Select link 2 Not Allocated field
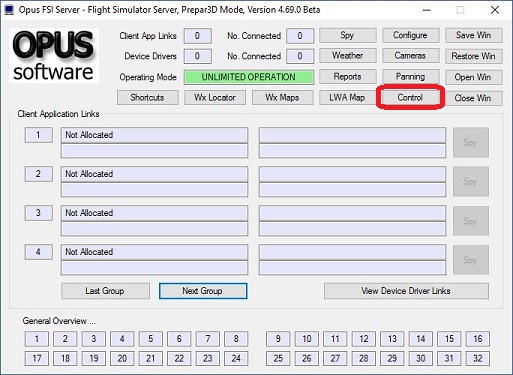513x375 pixels. point(154,174)
